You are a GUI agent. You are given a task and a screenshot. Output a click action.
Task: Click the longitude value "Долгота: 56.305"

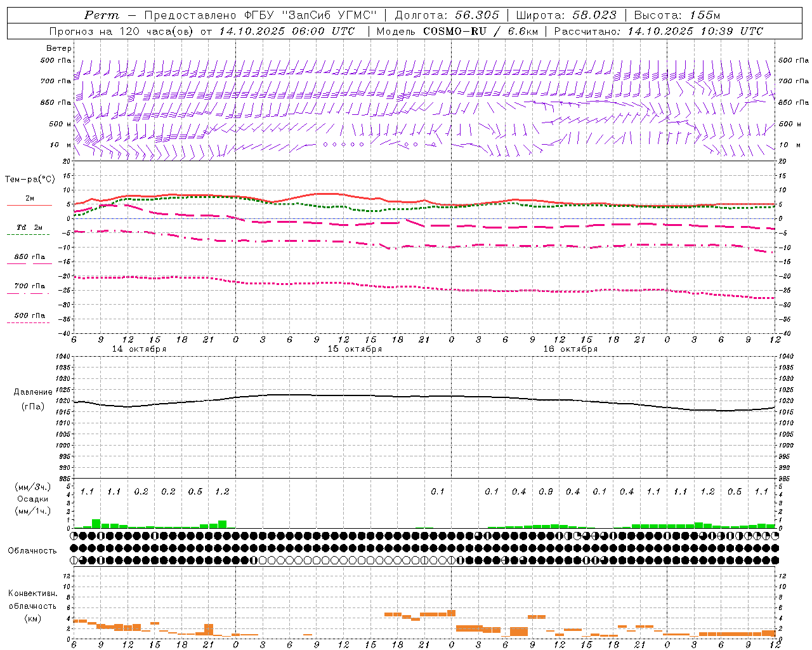point(447,15)
